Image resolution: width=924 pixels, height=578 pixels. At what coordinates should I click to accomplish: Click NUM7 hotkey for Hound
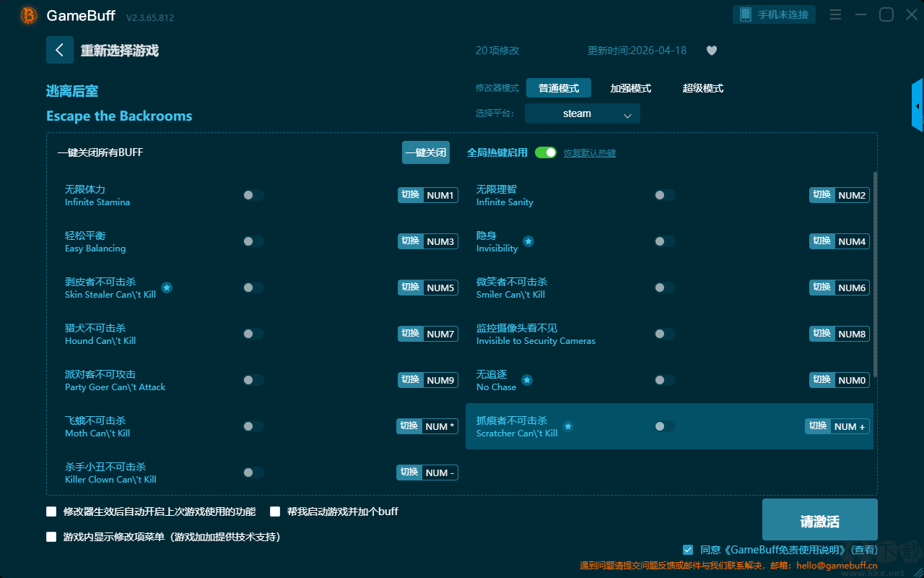428,334
